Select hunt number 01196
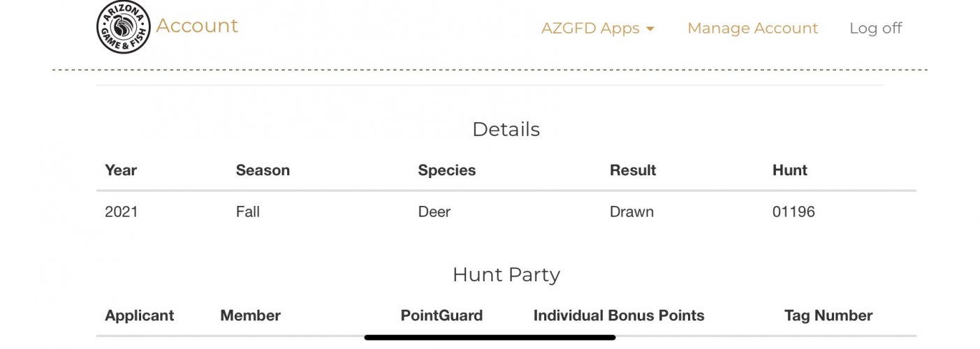The height and width of the screenshot is (349, 980). point(793,212)
